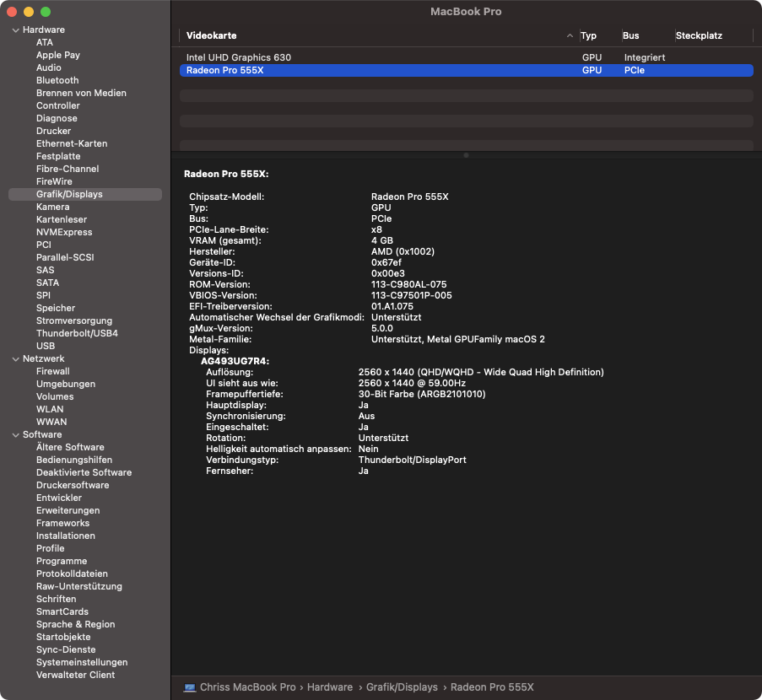The image size is (762, 700).
Task: Select Deaktivierte Software category
Action: point(84,472)
